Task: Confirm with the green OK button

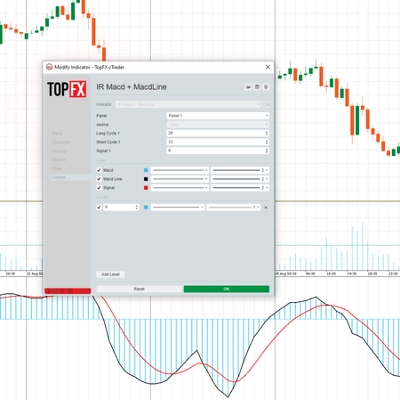Action: point(226,289)
